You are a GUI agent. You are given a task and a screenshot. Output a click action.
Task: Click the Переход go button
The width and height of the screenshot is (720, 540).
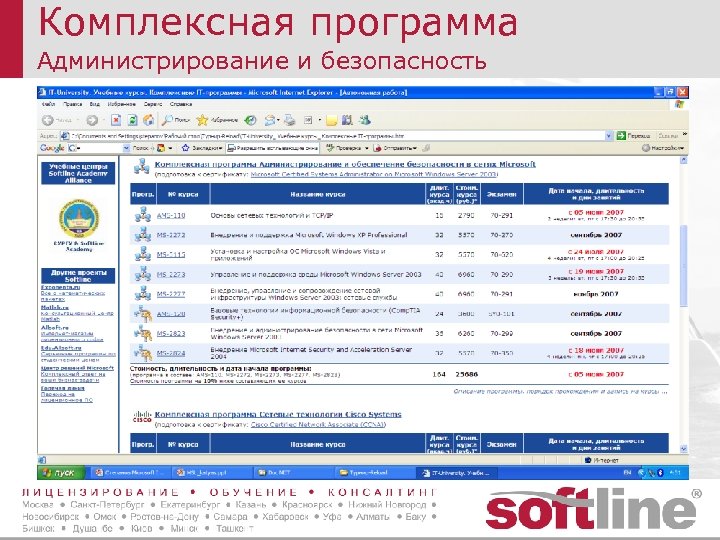pos(633,135)
